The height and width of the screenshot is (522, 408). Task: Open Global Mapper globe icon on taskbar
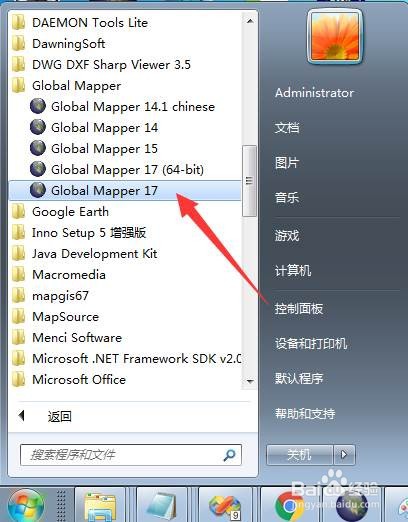pos(351,505)
